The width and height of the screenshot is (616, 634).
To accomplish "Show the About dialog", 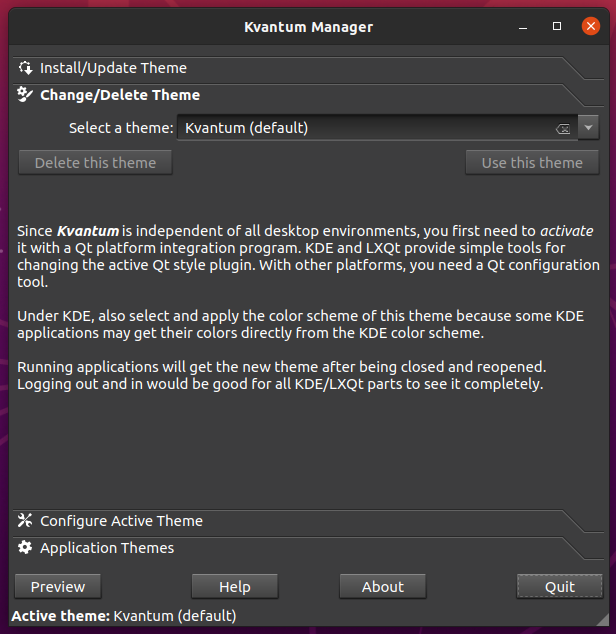I will 383,586.
